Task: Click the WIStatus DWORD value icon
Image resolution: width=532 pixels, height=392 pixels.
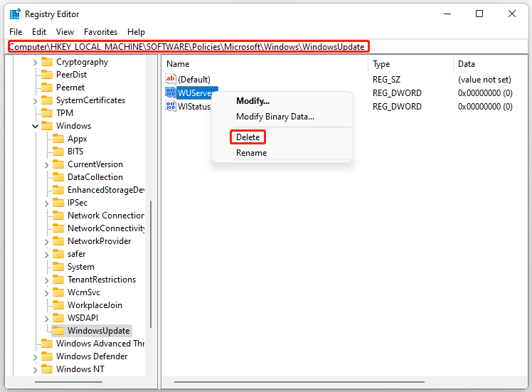Action: tap(171, 106)
